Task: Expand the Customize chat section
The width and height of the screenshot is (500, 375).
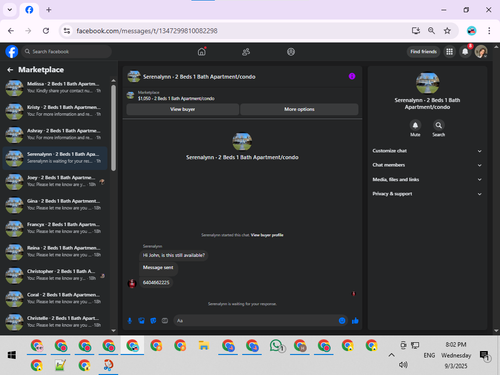Action: point(427,151)
